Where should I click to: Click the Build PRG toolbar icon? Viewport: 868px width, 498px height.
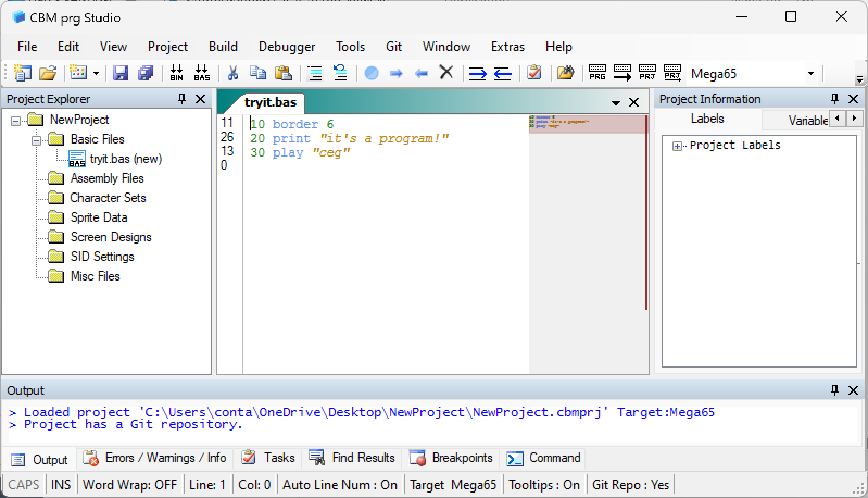point(597,73)
